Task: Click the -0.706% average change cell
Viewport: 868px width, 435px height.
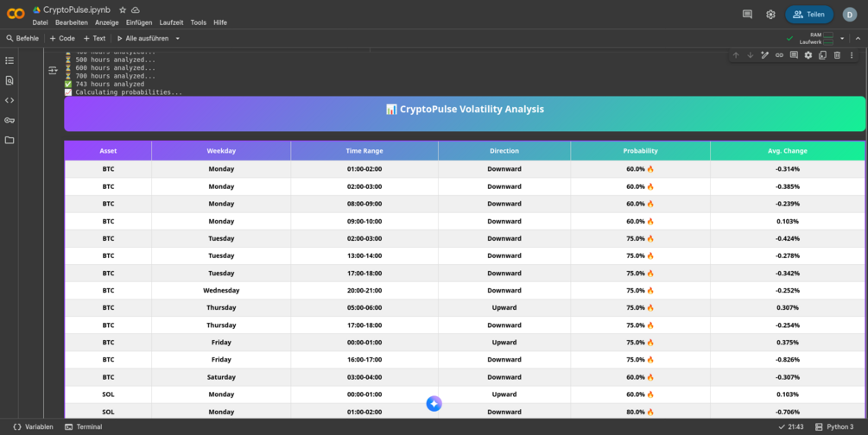Action: tap(787, 412)
